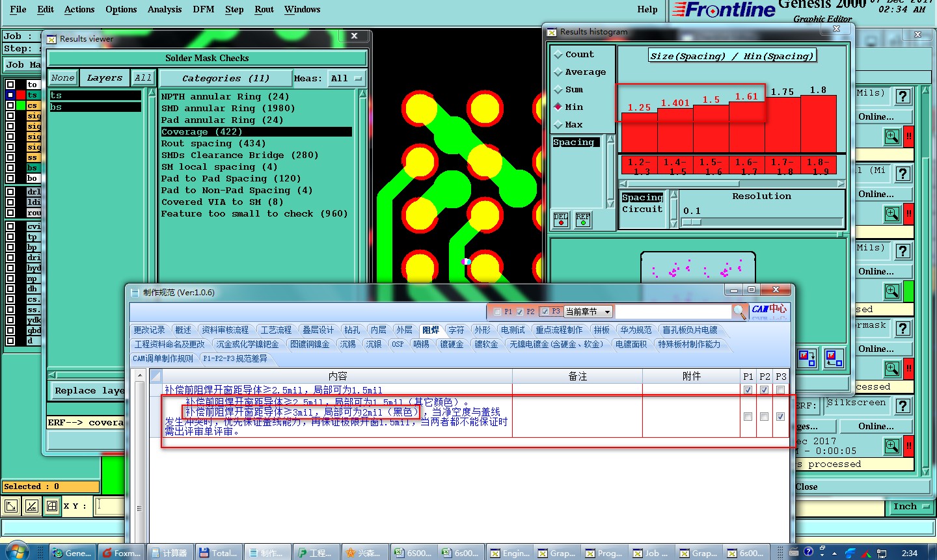Viewport: 937px width, 560px height.
Task: Switch to the 钻孔 tab
Action: point(352,330)
